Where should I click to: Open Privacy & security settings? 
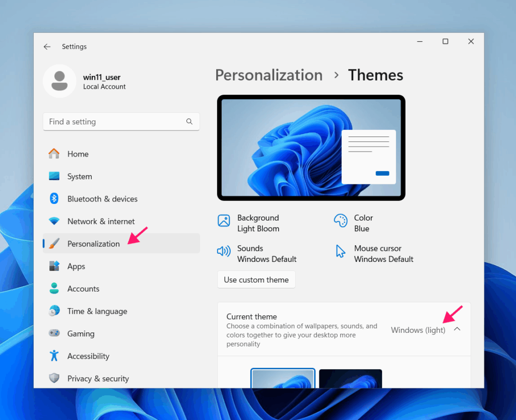[121, 378]
